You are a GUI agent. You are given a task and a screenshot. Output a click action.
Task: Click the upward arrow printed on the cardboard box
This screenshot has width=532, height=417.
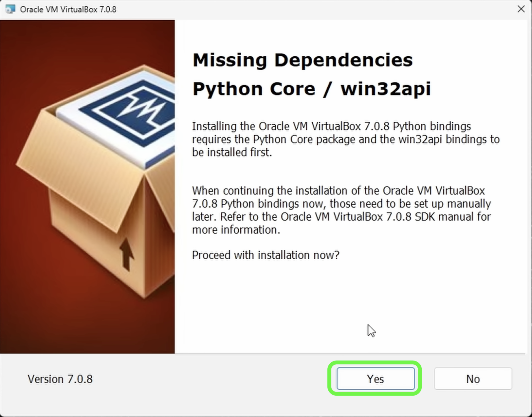tap(126, 254)
